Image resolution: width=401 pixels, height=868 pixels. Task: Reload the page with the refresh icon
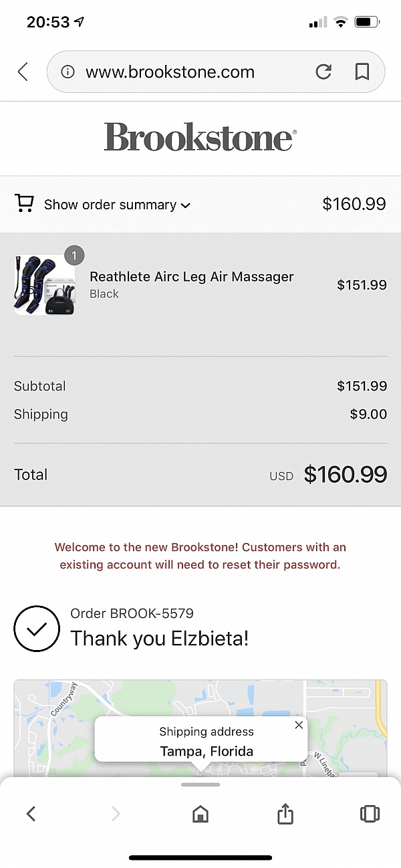click(x=323, y=72)
